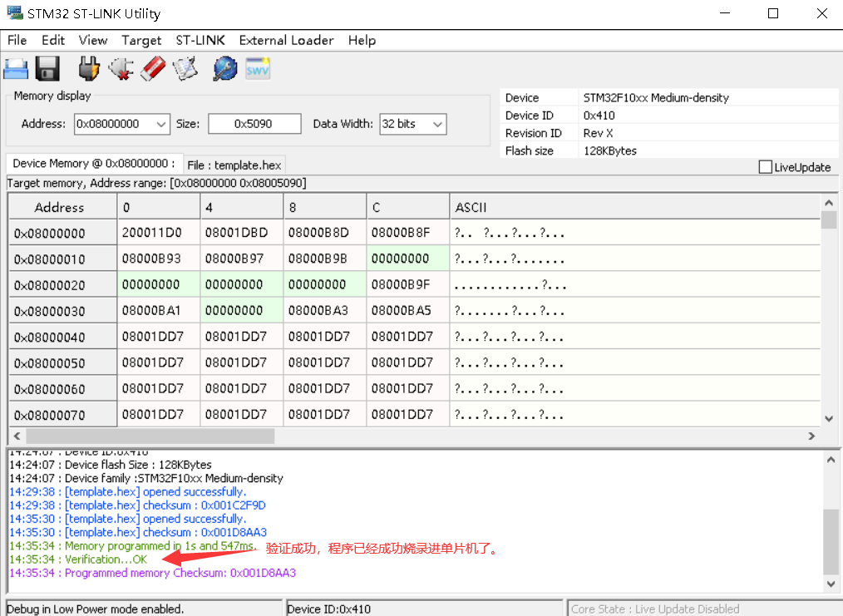Switch to File : template.hex tab
Image resolution: width=843 pixels, height=616 pixels.
(x=234, y=165)
